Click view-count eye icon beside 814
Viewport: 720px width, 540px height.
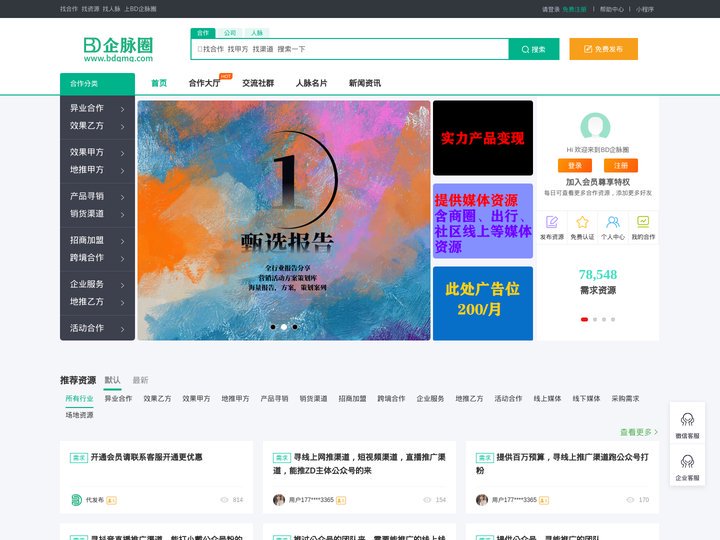224,500
